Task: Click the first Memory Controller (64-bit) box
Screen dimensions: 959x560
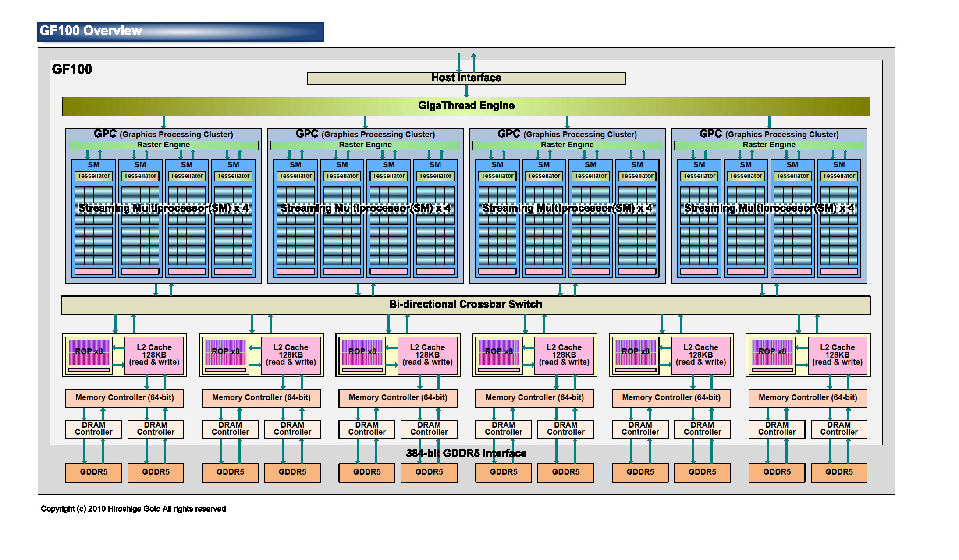Action: [124, 398]
